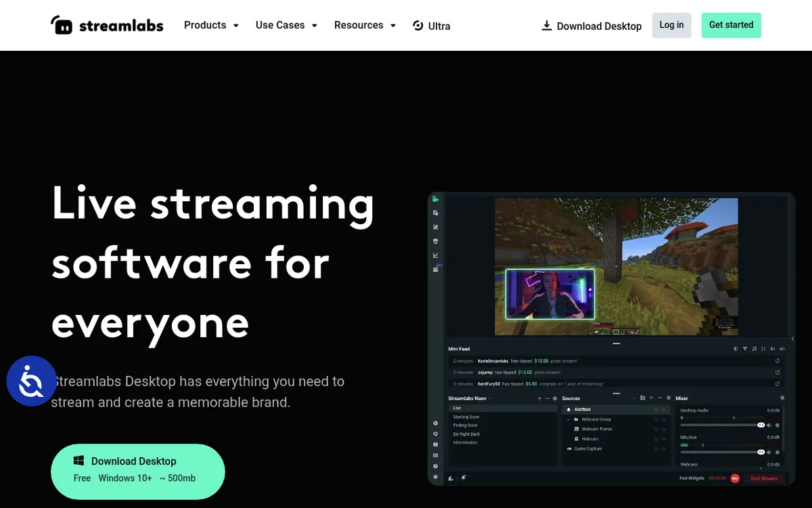Image resolution: width=812 pixels, height=508 pixels.
Task: Open the settings gear at sidebar bottom
Action: click(x=436, y=477)
